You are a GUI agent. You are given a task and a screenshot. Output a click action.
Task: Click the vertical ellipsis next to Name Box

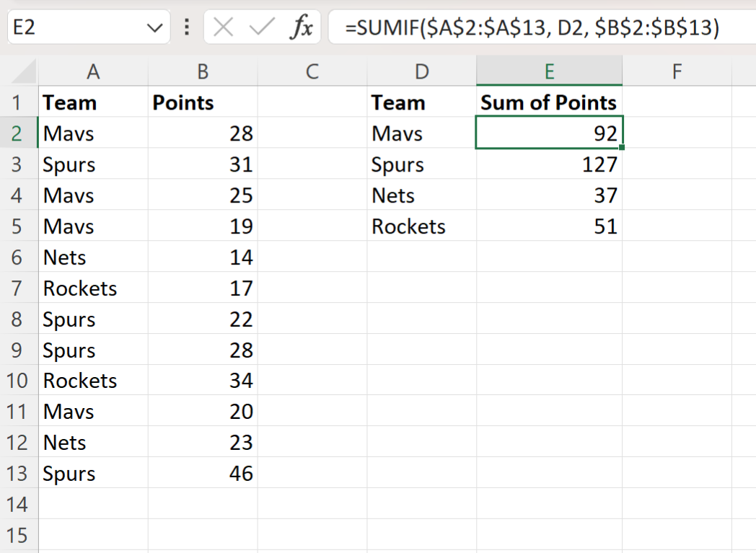[x=186, y=26]
